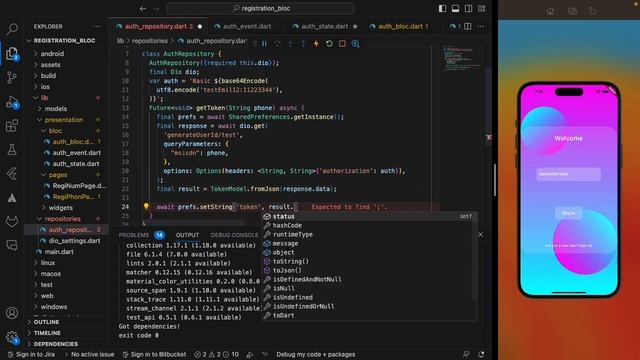The image size is (640, 360).
Task: Go back with navigation arrow
Action: 143,9
